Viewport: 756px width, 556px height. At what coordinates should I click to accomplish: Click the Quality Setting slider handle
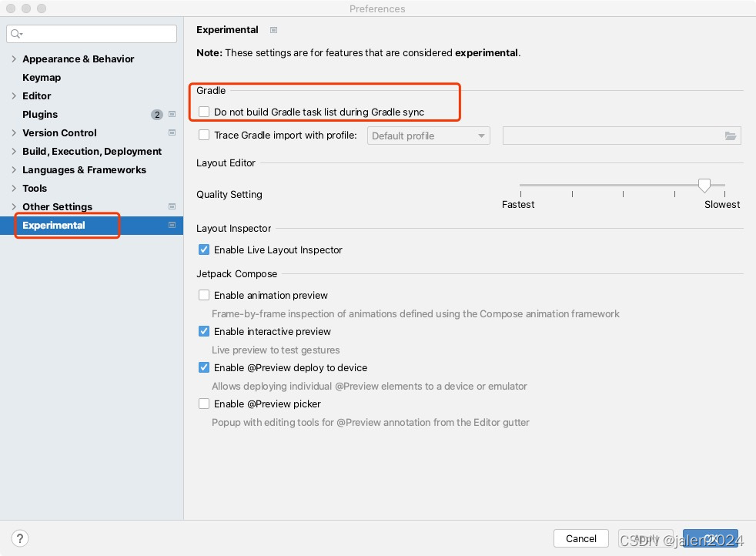(x=704, y=185)
